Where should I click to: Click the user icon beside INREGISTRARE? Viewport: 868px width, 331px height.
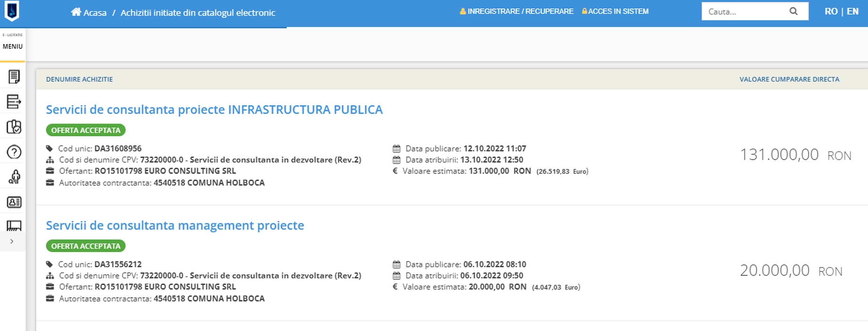[463, 11]
